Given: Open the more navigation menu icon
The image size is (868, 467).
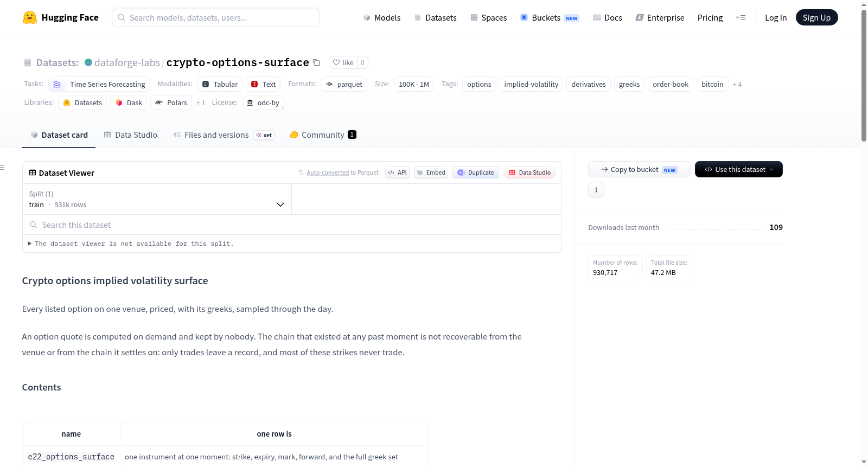Looking at the screenshot, I should pos(741,17).
